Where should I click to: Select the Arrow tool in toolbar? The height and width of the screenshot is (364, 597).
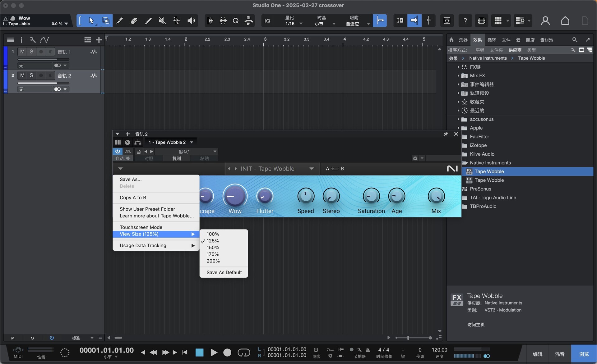(91, 21)
